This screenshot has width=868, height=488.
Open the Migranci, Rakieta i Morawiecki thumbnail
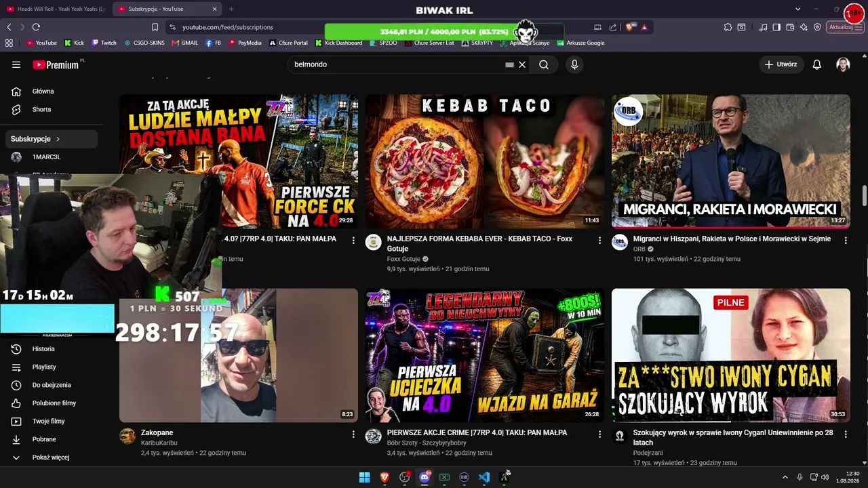[x=731, y=161]
